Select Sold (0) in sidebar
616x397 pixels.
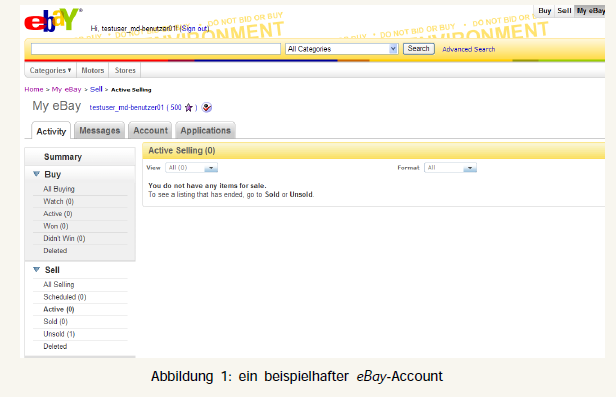[55, 321]
